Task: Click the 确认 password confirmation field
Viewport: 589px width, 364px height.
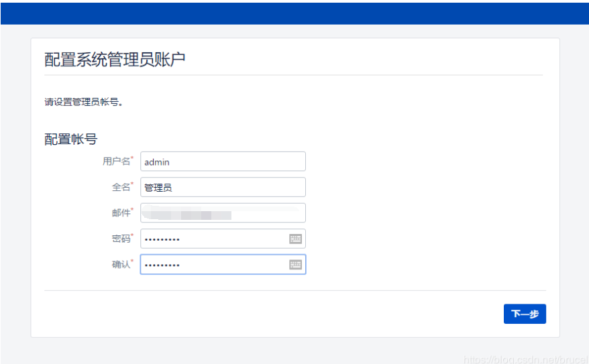Action: point(223,264)
